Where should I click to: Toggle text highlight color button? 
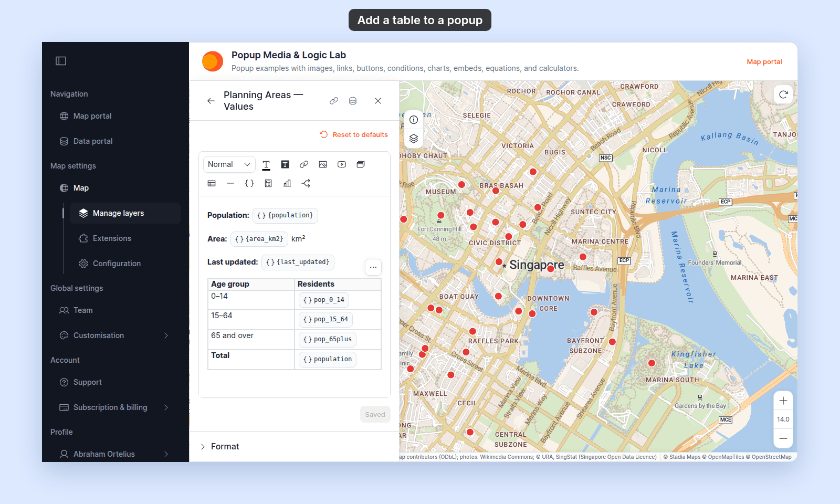point(285,164)
